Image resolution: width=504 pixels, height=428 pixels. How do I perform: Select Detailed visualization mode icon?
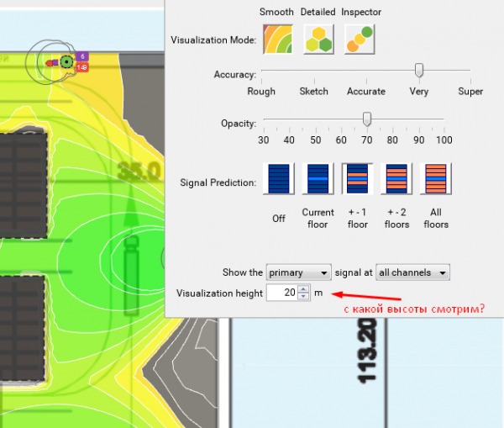pyautogui.click(x=318, y=39)
